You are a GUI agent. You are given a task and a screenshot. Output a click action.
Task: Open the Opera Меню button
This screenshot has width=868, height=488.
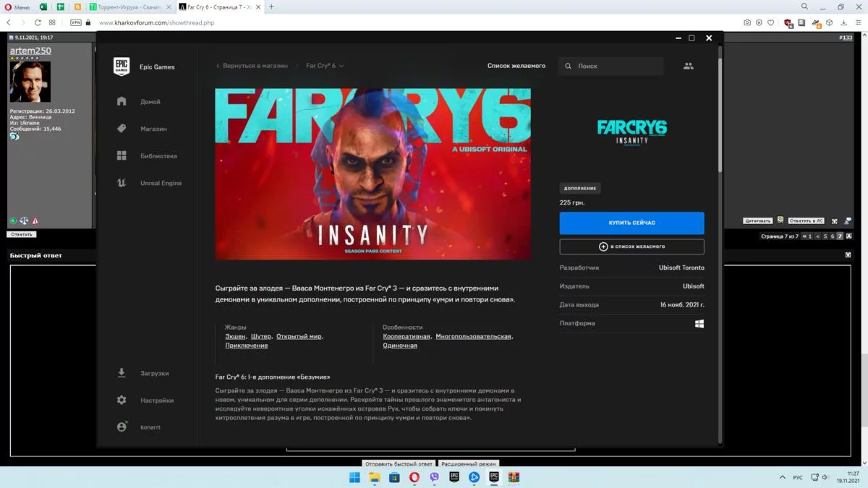click(x=17, y=7)
